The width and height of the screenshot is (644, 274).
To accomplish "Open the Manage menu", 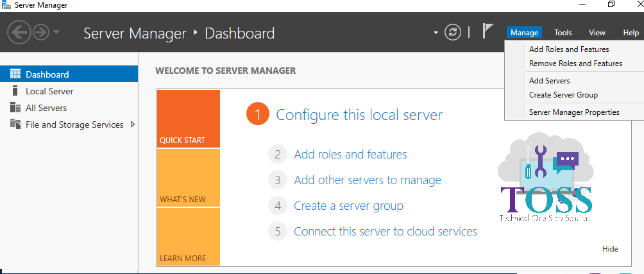I will pyautogui.click(x=525, y=33).
